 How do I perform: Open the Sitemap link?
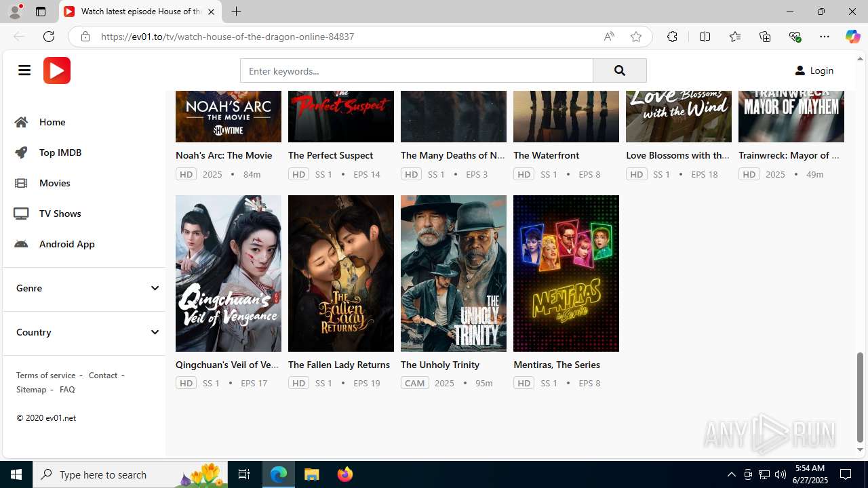pos(31,389)
